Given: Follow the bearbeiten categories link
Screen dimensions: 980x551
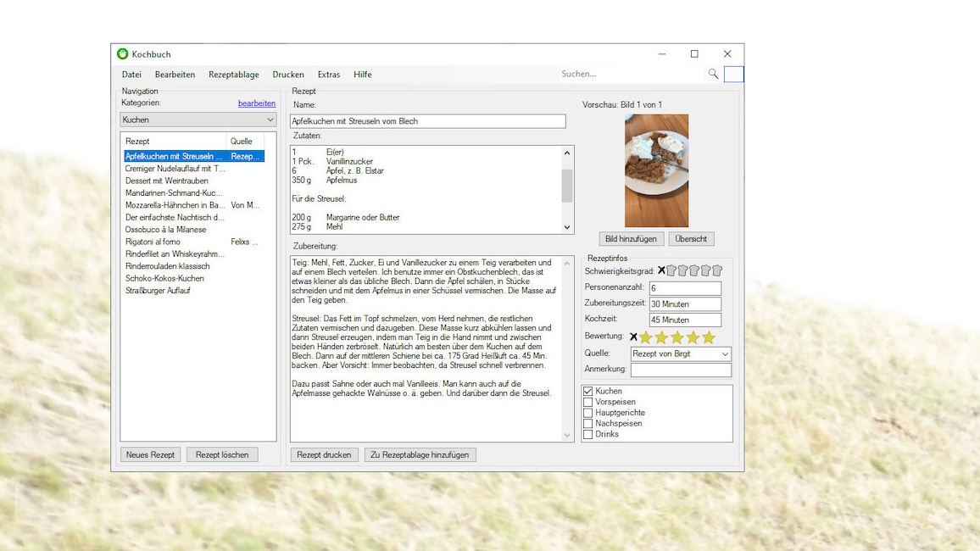Looking at the screenshot, I should click(x=256, y=103).
